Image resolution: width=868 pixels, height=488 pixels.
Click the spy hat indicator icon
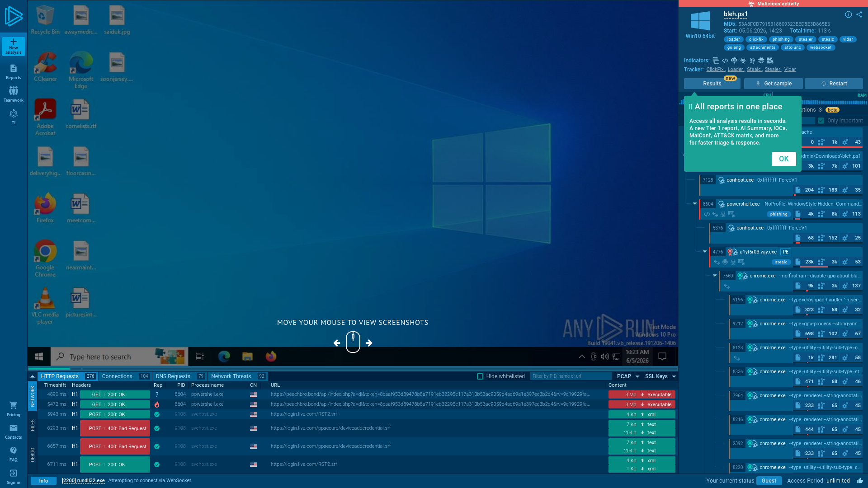761,61
